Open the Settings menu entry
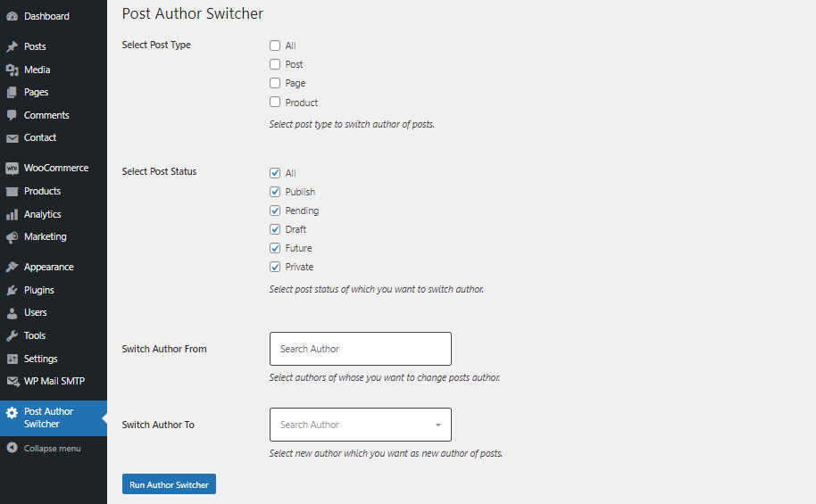Image resolution: width=816 pixels, height=504 pixels. click(40, 359)
